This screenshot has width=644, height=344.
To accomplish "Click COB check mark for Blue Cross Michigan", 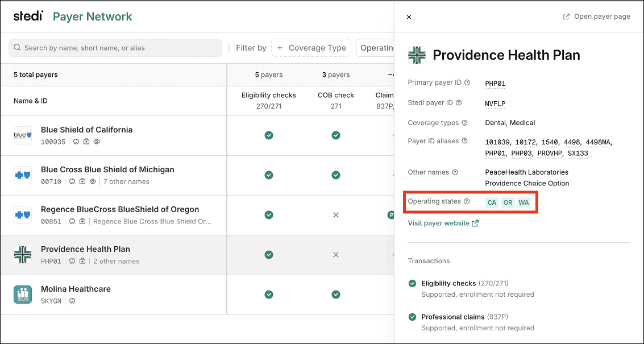I will 336,175.
